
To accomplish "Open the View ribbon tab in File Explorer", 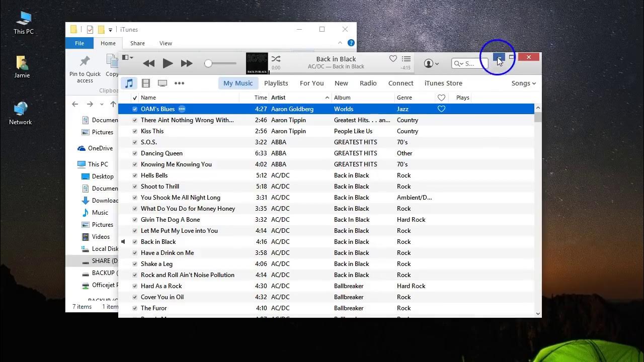I will pyautogui.click(x=166, y=43).
